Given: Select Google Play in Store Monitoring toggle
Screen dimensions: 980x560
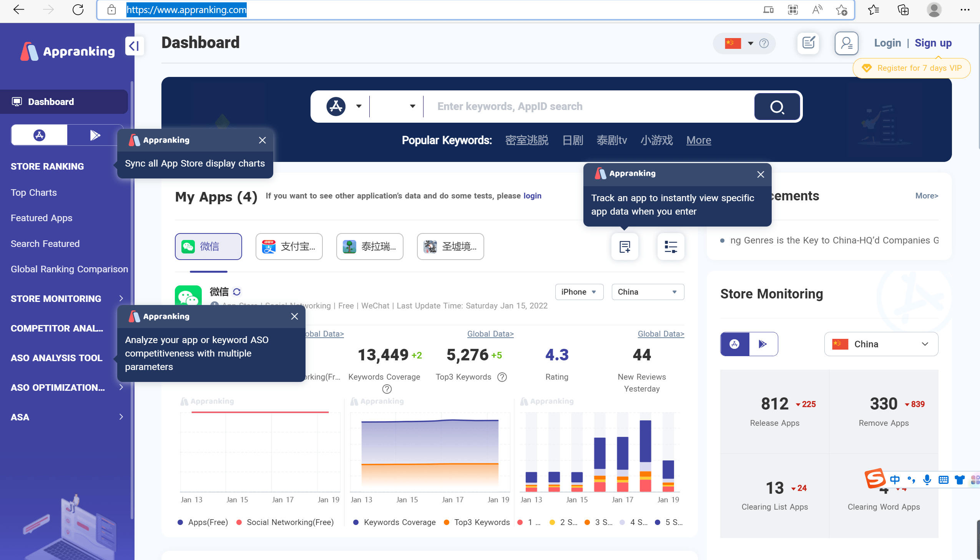Looking at the screenshot, I should 763,344.
